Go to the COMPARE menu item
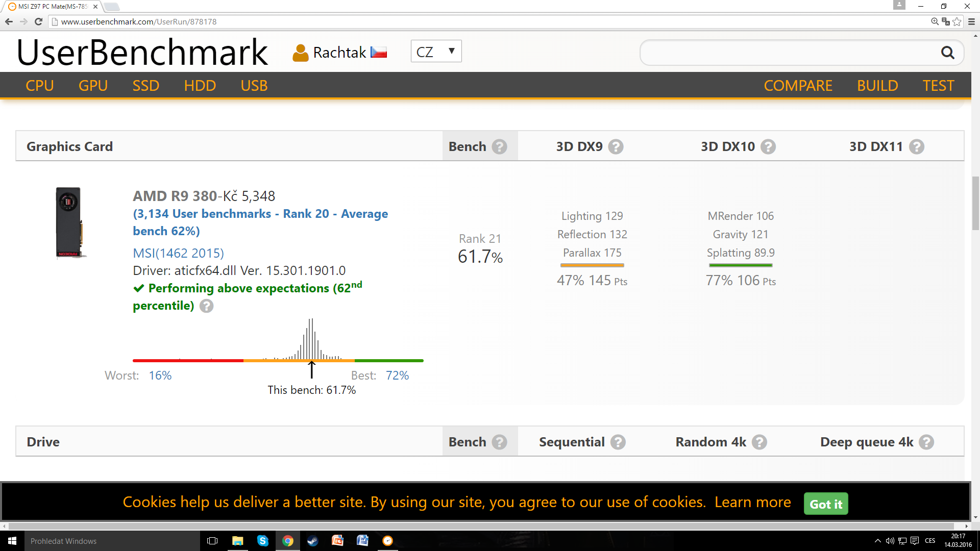Screen dimensions: 980x551 (798, 86)
